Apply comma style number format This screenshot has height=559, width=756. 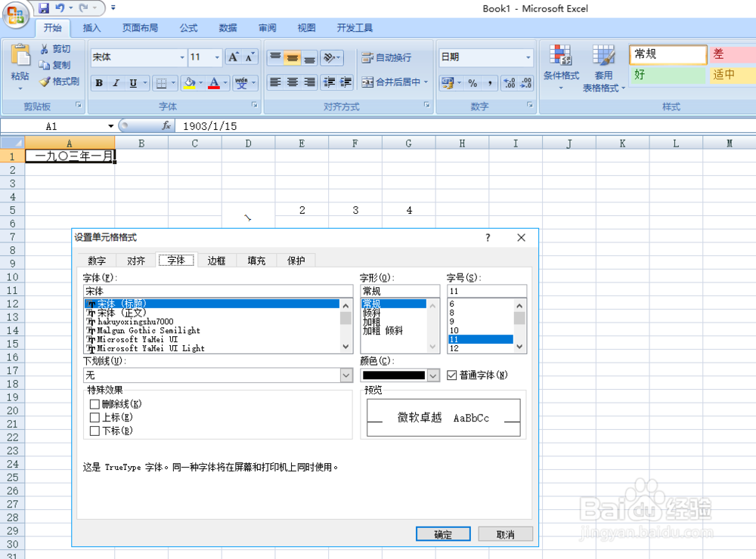(490, 83)
